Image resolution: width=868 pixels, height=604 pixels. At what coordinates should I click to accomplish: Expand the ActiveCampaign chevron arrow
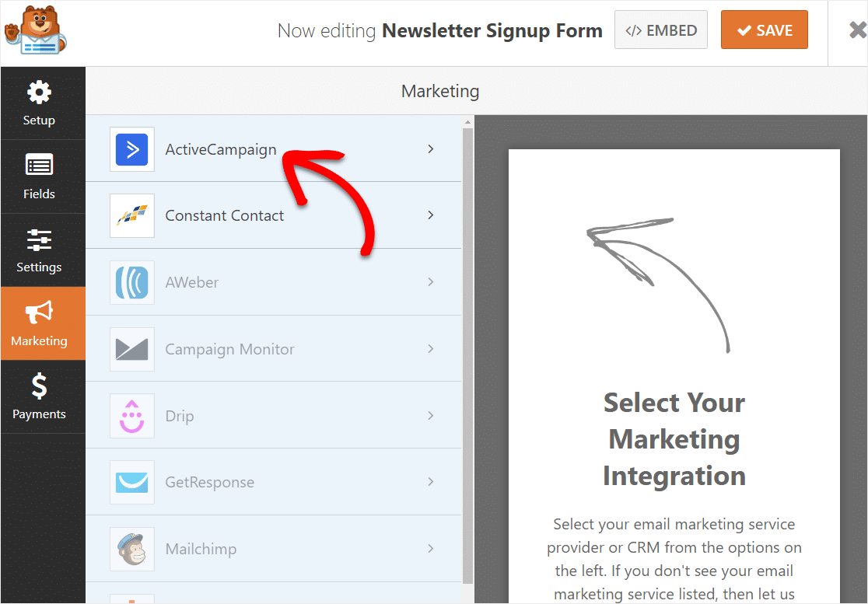click(431, 148)
